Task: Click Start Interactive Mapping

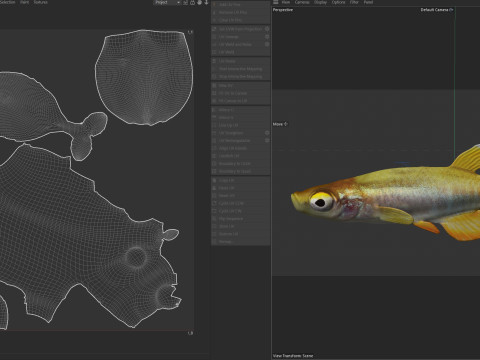Action: click(x=240, y=69)
